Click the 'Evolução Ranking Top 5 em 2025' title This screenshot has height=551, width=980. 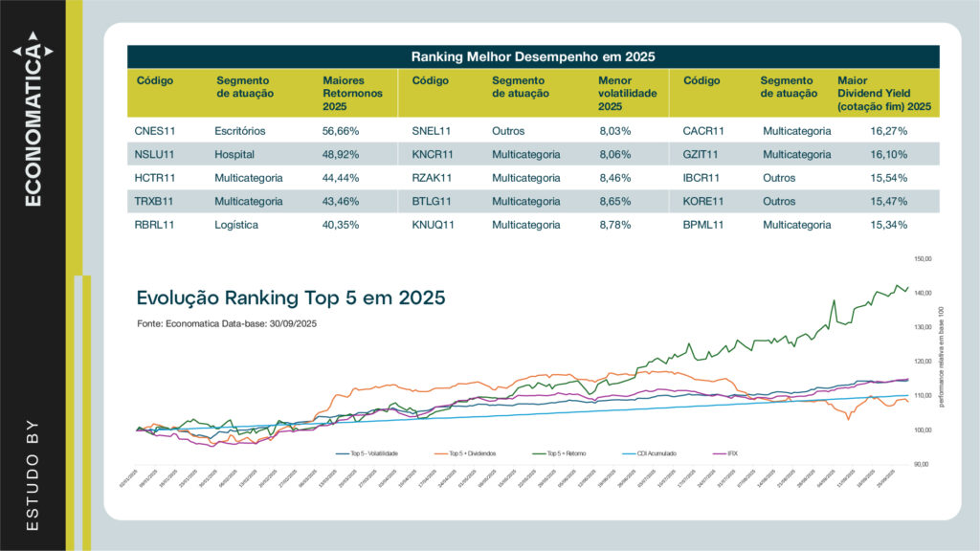click(x=291, y=298)
